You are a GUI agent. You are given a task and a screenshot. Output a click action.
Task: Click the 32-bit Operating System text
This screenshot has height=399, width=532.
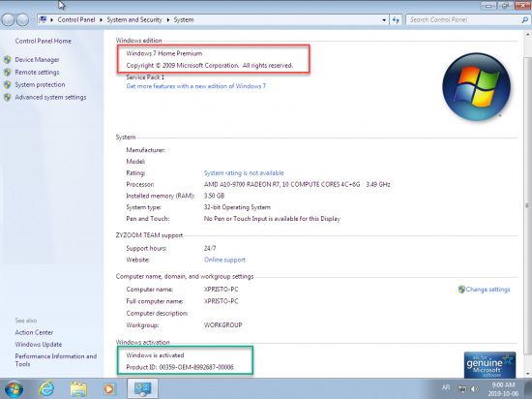[x=237, y=207]
